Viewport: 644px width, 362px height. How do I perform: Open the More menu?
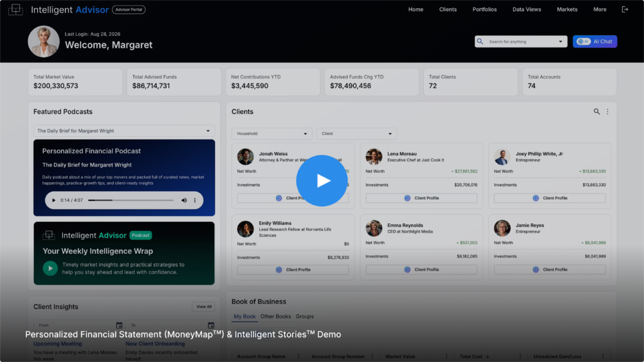click(599, 9)
